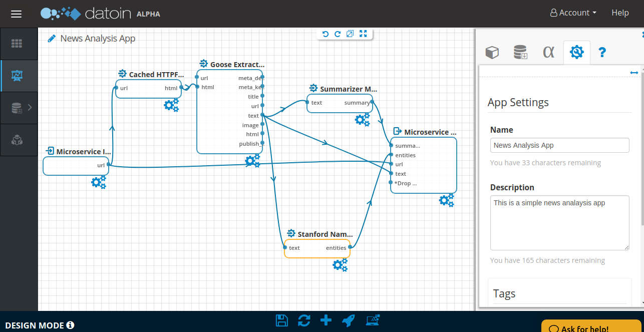
Task: Save the app with floppy disk icon
Action: (282, 320)
